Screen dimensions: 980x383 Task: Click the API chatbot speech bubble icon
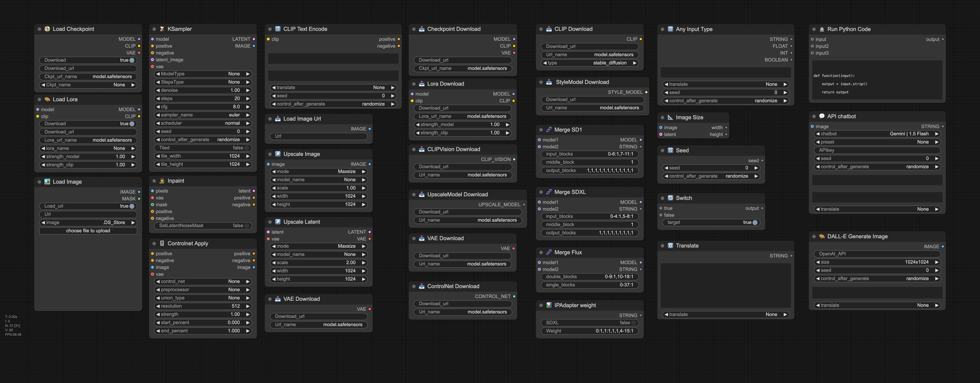click(822, 116)
